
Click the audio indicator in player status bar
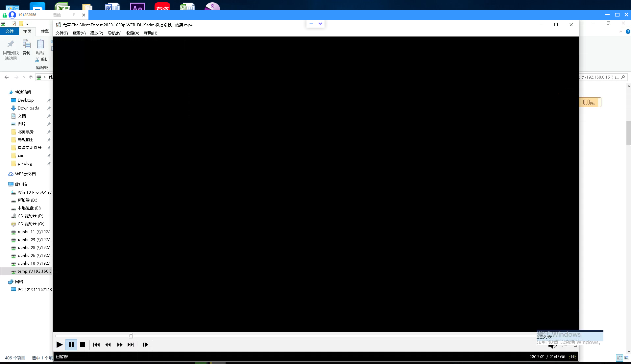pos(573,356)
